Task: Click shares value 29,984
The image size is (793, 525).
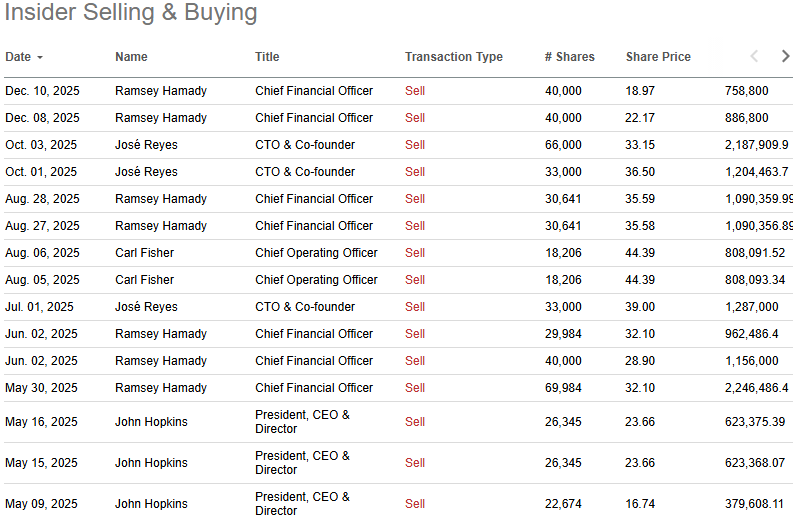Action: pos(563,334)
